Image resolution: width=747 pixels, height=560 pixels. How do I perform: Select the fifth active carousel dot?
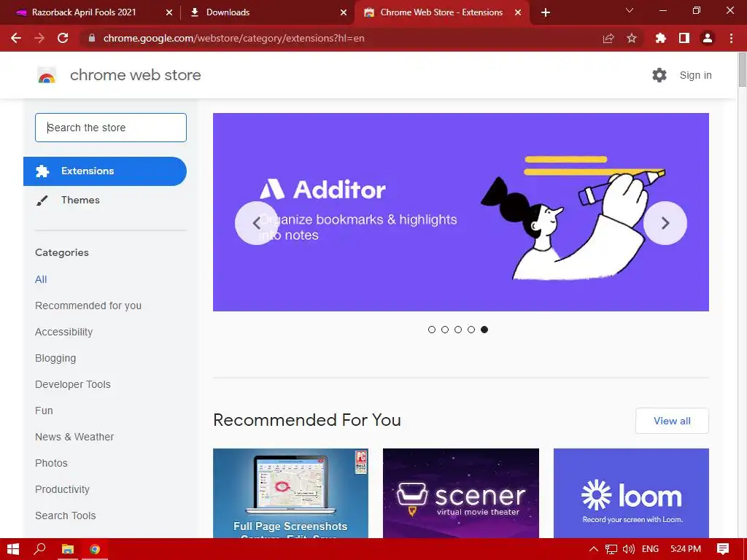coord(484,330)
